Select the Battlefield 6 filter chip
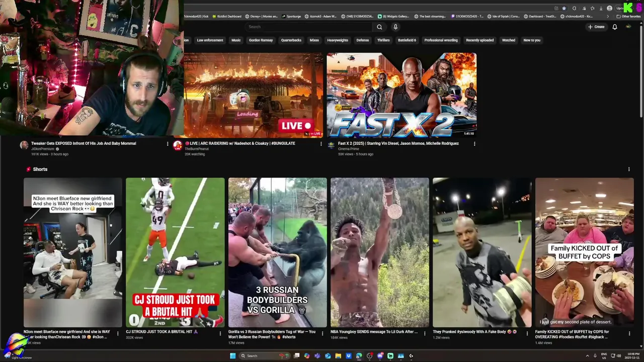This screenshot has height=362, width=644. [x=407, y=40]
